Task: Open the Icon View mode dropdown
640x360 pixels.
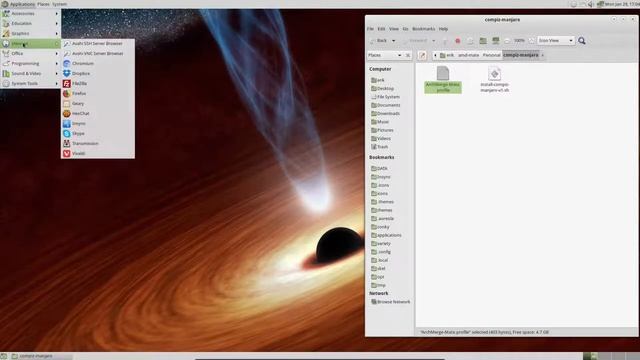Action: (x=556, y=41)
